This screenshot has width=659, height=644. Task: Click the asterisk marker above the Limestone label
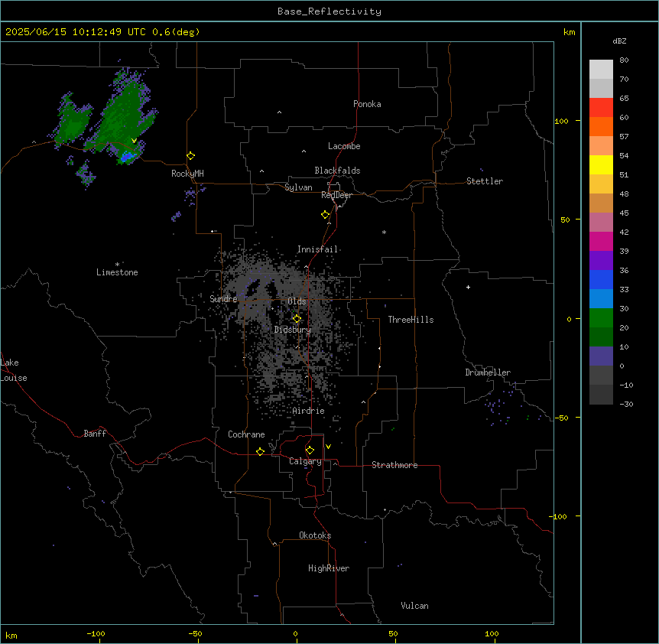click(117, 265)
